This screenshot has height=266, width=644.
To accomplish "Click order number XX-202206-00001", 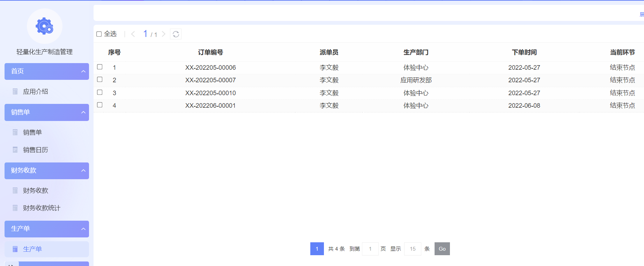I will coord(210,106).
